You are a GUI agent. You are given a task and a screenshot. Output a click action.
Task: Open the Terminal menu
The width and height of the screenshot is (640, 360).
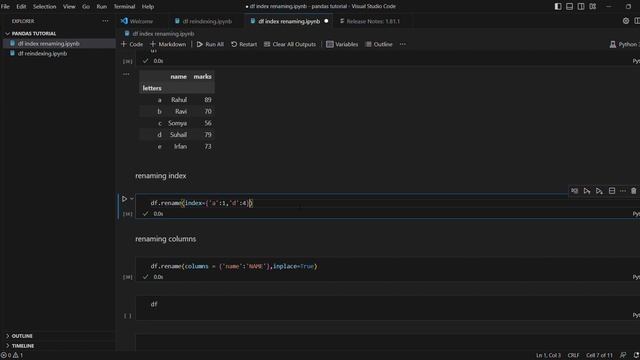coord(124,7)
